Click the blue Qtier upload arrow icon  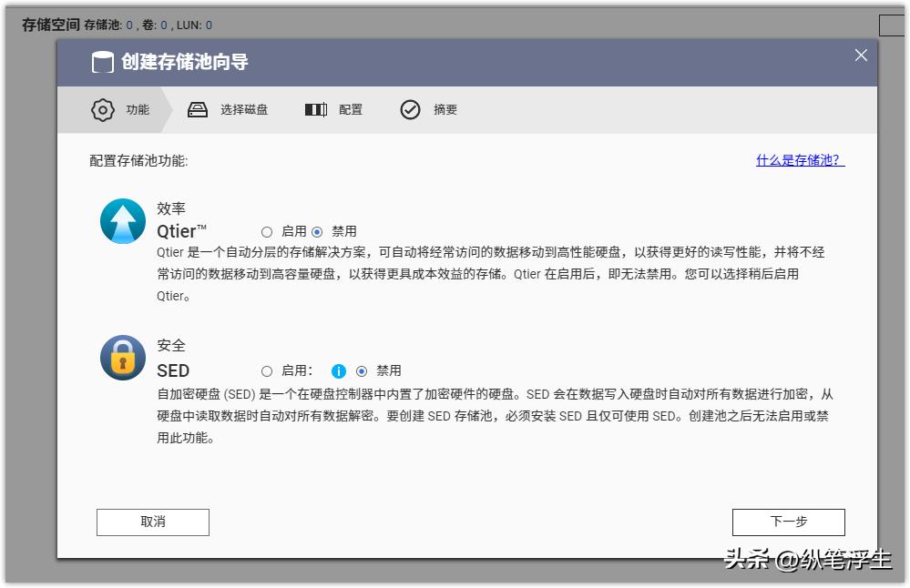pyautogui.click(x=122, y=221)
